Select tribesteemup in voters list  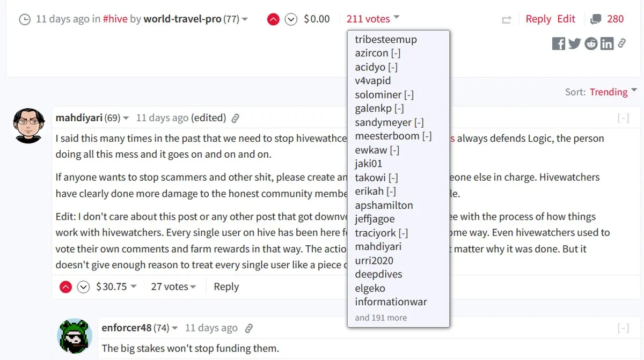tap(386, 39)
